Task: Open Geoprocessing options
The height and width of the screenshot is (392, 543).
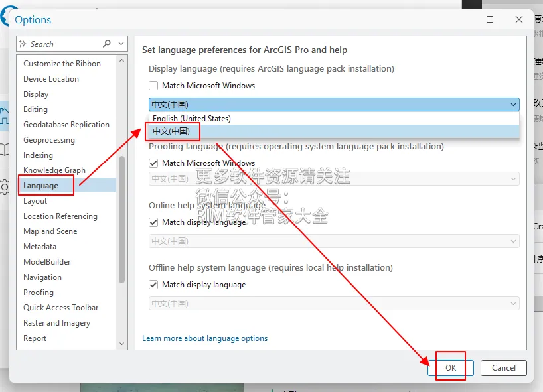Action: 49,140
